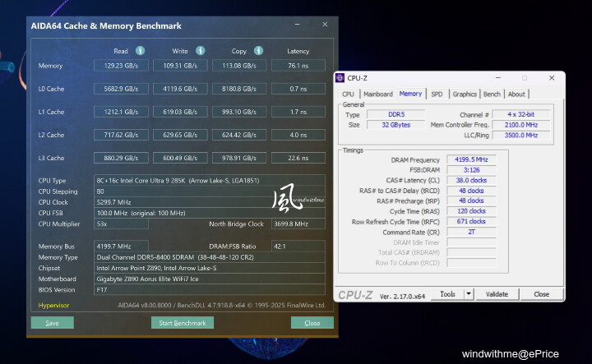The image size is (592, 364).
Task: Select the Memory tab in CPU-Z
Action: [410, 94]
